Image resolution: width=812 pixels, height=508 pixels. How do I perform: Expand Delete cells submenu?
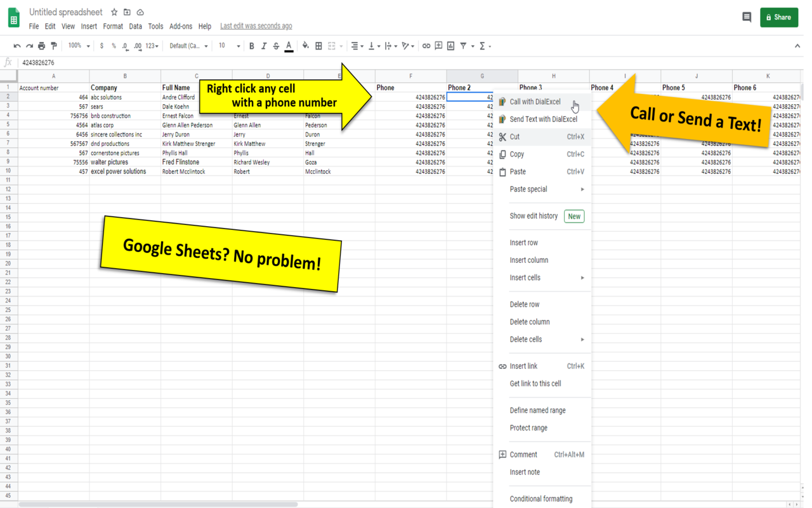coord(542,339)
